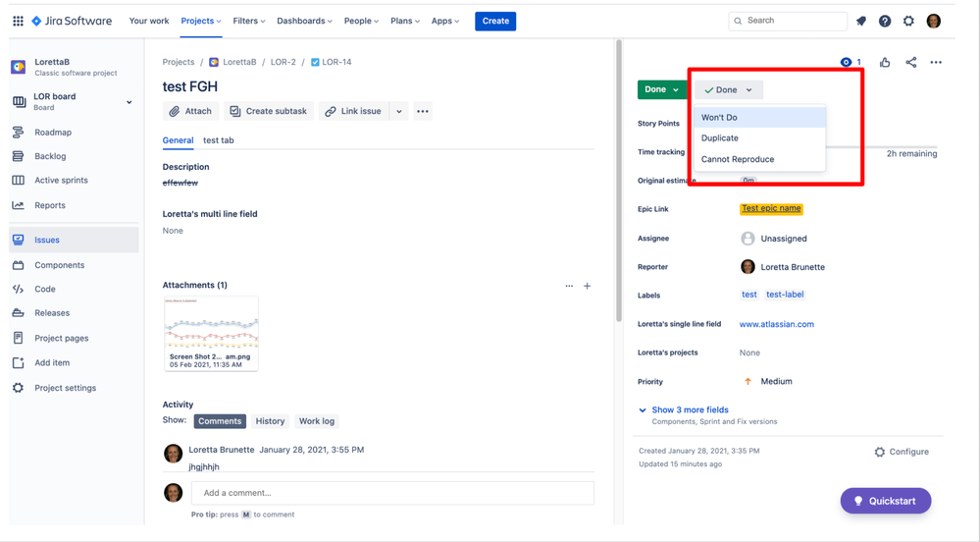980x542 pixels.
Task: Switch to the General tab
Action: (x=178, y=140)
